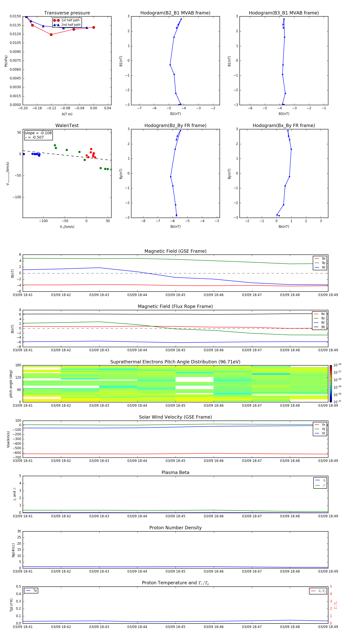Select the "Bx(nT)" x-axis label
Viewport: 351px width, 644px height.
click(x=284, y=227)
